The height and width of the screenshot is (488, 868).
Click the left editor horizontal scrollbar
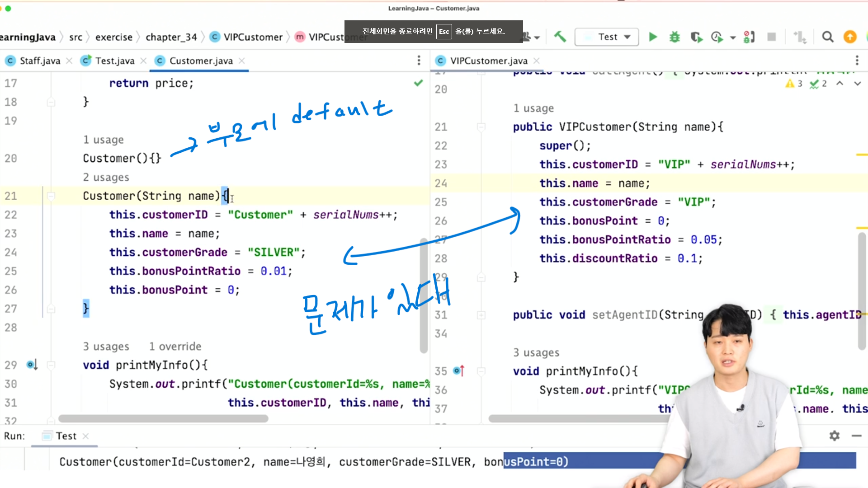point(163,418)
